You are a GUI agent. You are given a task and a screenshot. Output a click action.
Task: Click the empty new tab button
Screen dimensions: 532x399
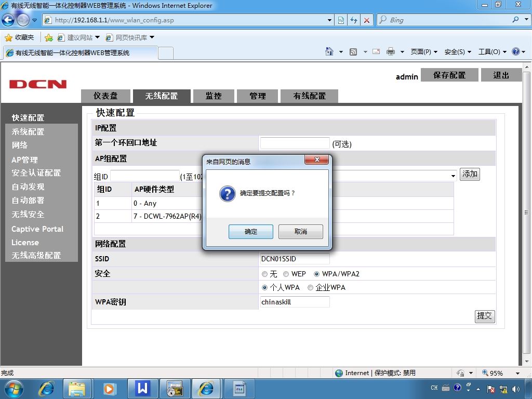(x=166, y=54)
